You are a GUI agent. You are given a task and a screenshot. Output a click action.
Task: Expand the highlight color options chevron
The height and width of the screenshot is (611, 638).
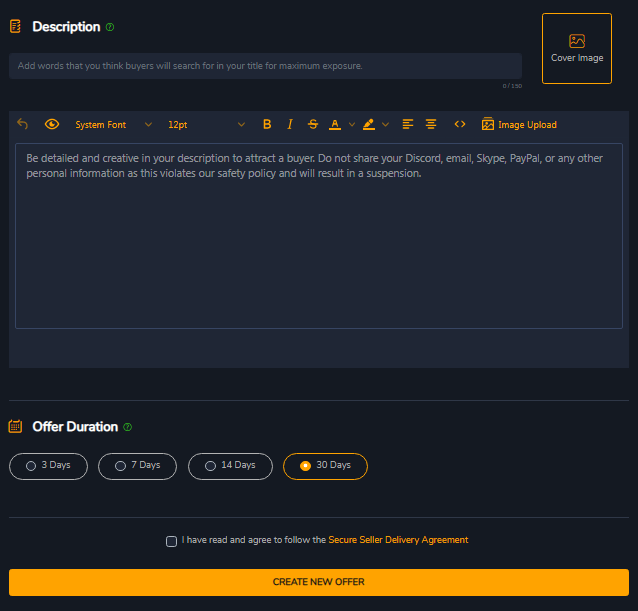point(386,124)
